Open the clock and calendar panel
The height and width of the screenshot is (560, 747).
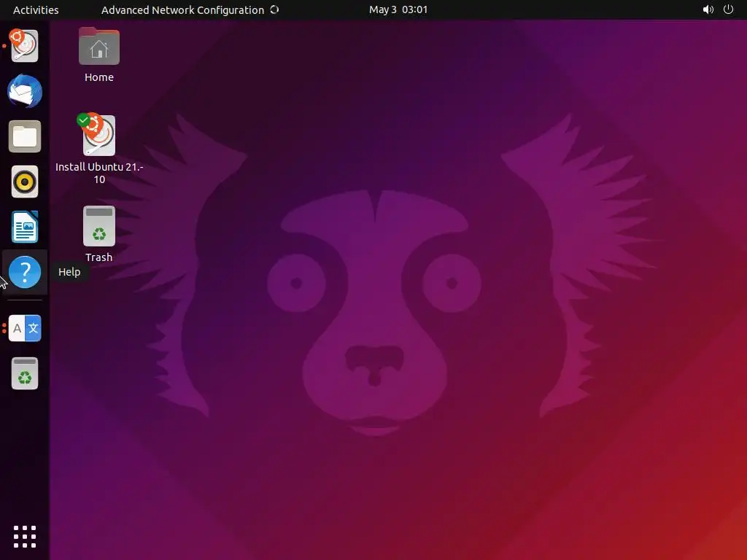(398, 9)
